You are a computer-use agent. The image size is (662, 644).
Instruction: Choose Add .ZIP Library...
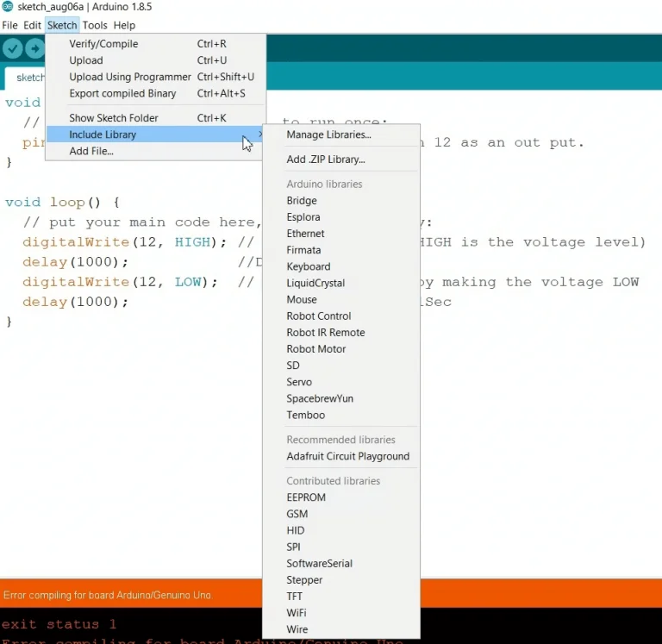[x=341, y=159]
